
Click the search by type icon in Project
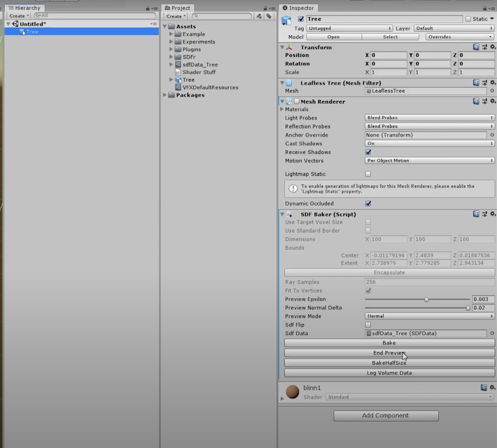click(x=259, y=16)
